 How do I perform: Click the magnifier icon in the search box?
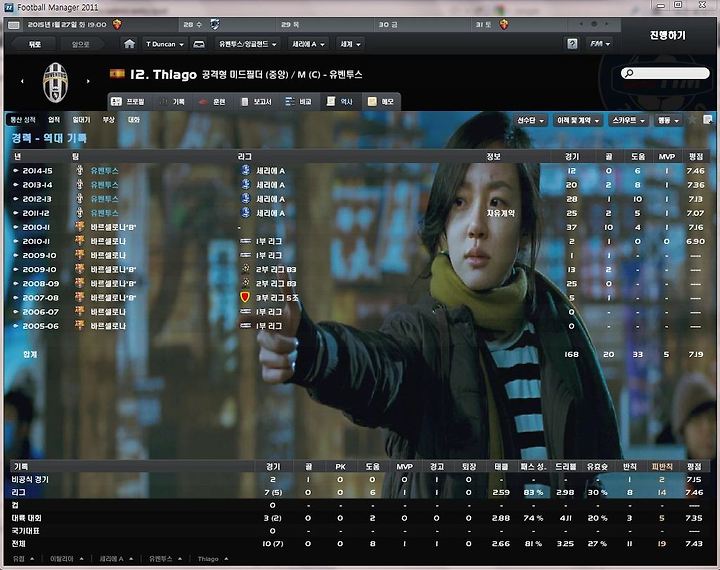(629, 73)
